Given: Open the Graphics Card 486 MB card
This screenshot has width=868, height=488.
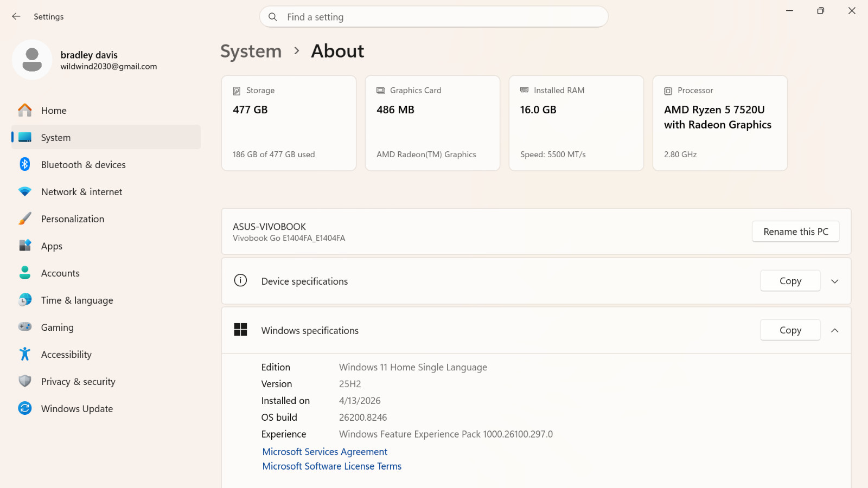Looking at the screenshot, I should pyautogui.click(x=432, y=123).
